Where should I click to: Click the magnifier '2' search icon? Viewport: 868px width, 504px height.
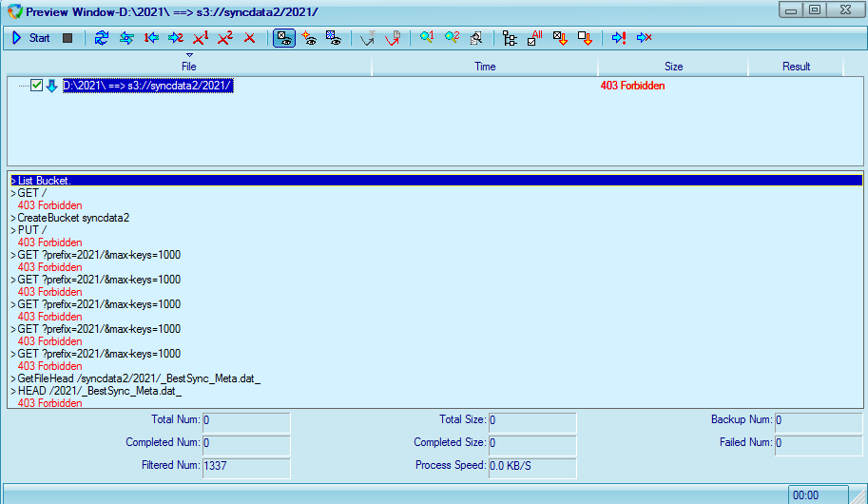point(452,38)
